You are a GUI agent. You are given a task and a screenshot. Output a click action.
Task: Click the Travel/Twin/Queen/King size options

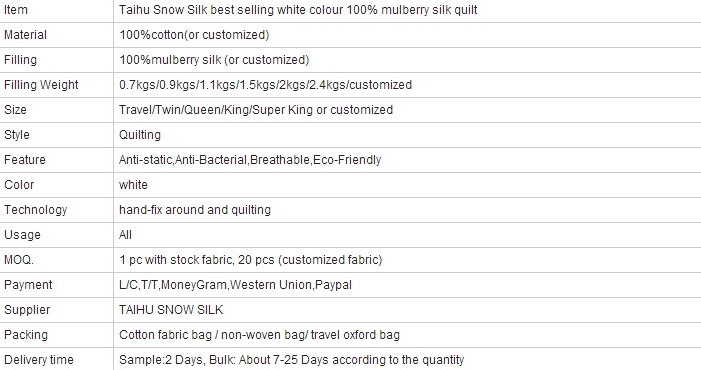pyautogui.click(x=256, y=110)
